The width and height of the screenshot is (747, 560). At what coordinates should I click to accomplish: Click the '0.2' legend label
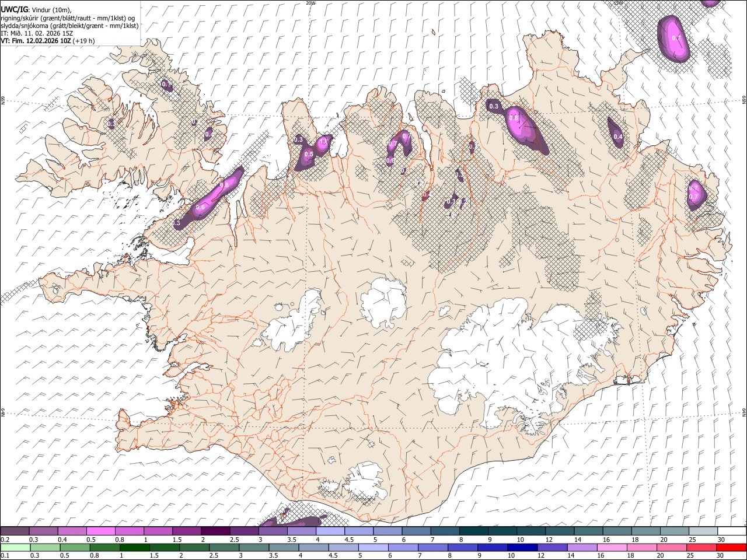coord(5,540)
